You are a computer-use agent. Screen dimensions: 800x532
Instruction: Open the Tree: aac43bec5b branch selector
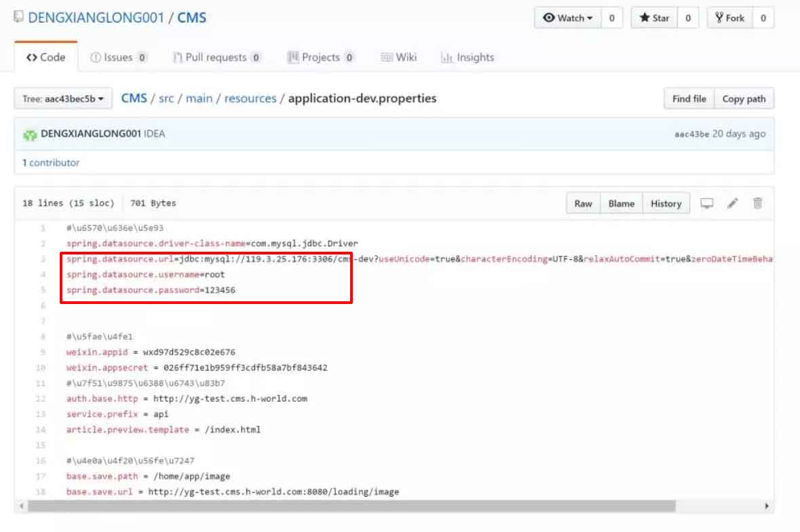tap(62, 98)
